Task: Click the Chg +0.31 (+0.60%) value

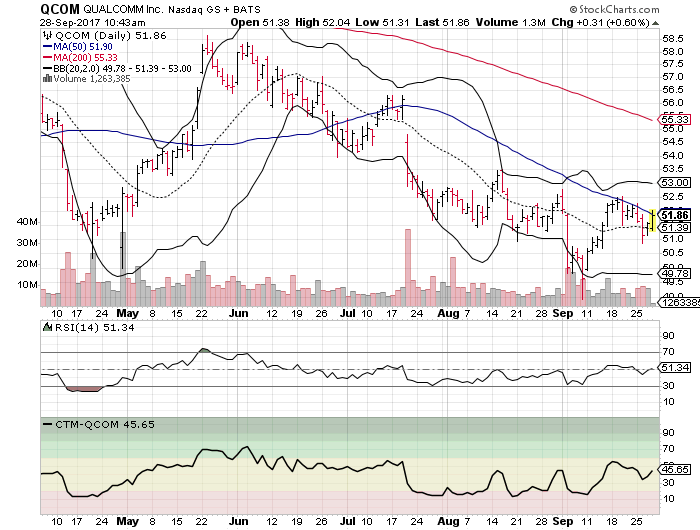Action: click(600, 22)
